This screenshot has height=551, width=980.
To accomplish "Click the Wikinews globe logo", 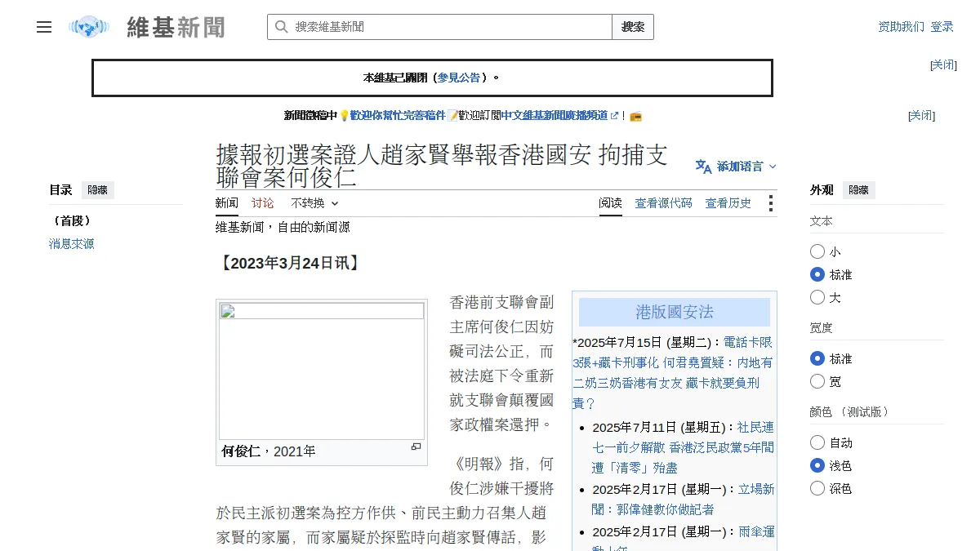I will pos(89,27).
